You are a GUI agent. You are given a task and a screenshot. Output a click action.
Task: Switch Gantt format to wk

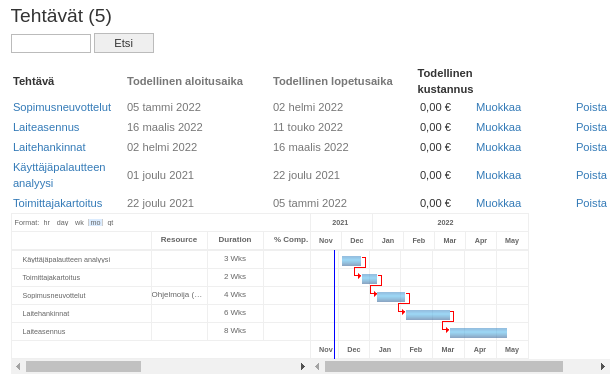(79, 222)
